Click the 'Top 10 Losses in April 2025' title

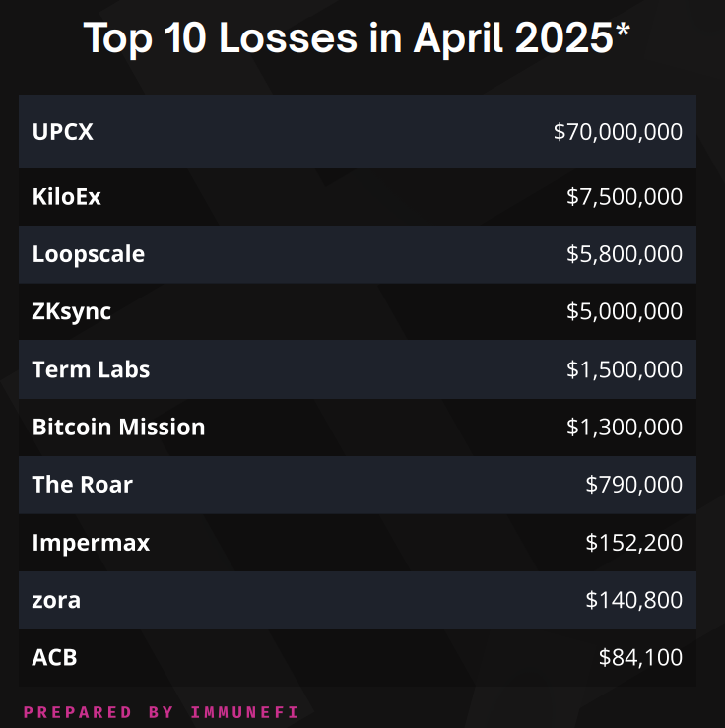(x=357, y=38)
